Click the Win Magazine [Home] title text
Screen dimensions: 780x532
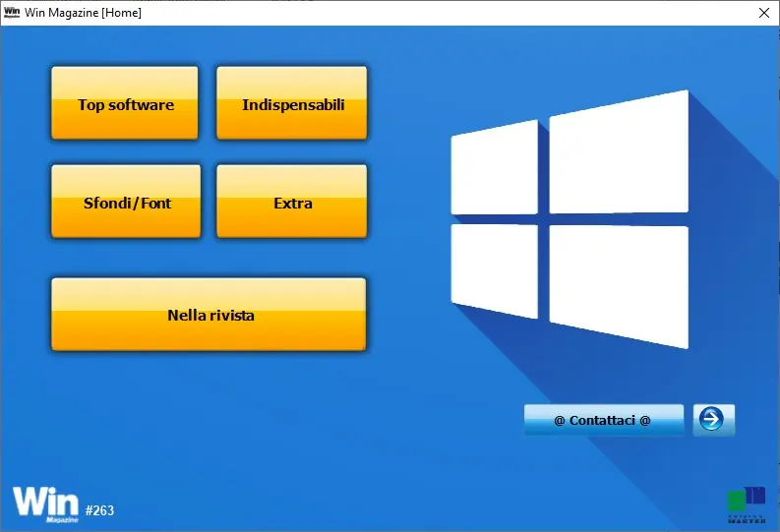pos(83,13)
